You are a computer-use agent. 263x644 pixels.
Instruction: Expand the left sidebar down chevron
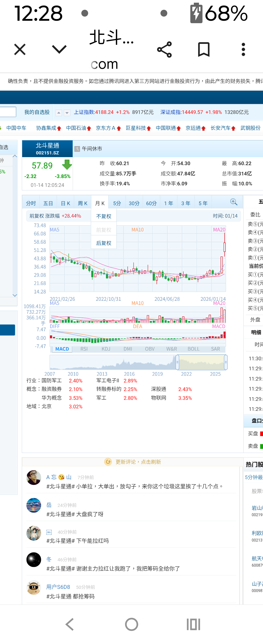[x=15, y=295]
